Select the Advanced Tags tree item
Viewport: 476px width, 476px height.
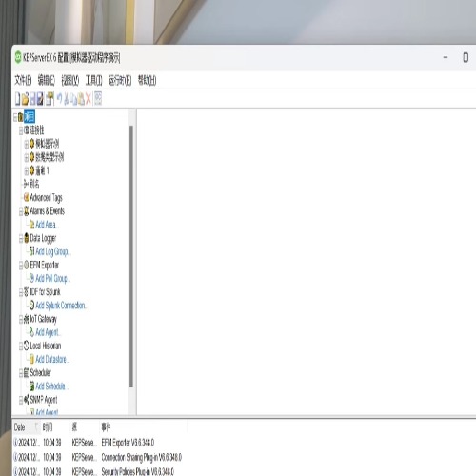click(x=46, y=198)
